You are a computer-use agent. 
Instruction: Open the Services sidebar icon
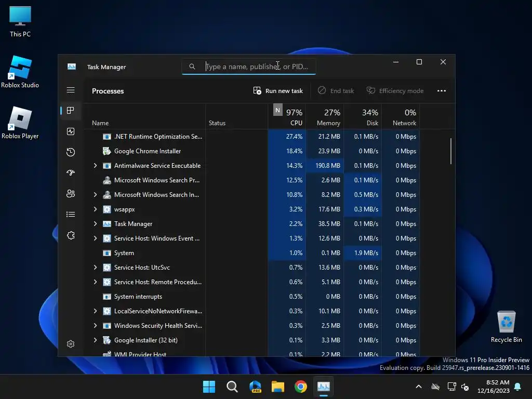coord(71,235)
